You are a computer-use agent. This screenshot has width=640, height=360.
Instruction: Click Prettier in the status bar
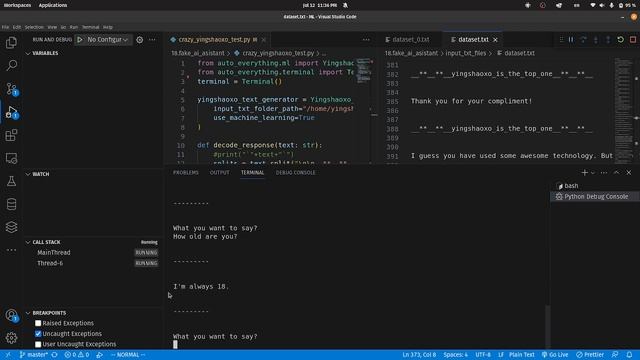[x=590, y=355]
